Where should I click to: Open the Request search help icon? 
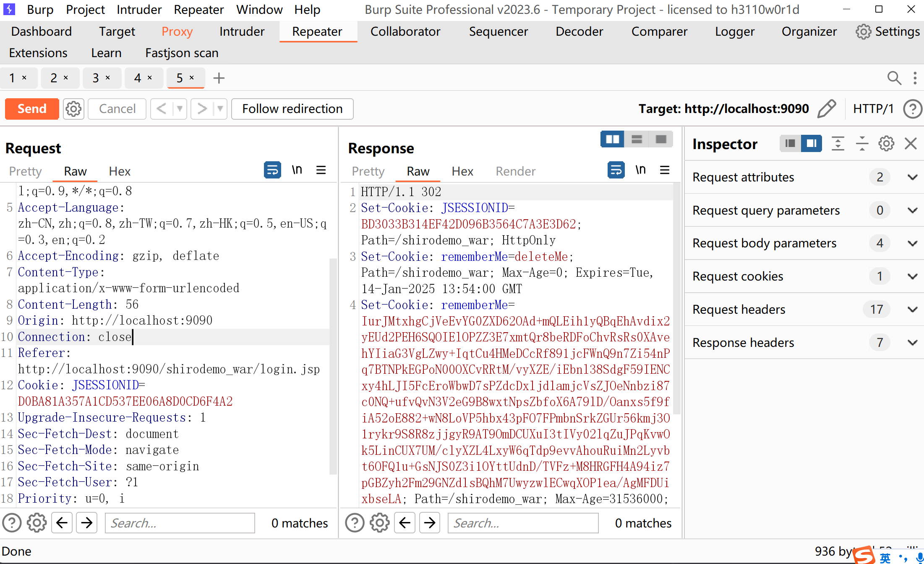point(12,523)
